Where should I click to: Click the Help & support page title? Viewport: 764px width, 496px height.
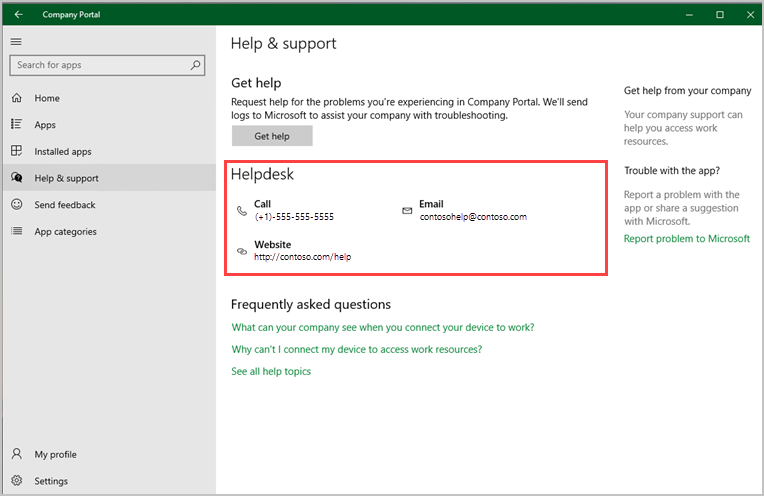[x=284, y=43]
